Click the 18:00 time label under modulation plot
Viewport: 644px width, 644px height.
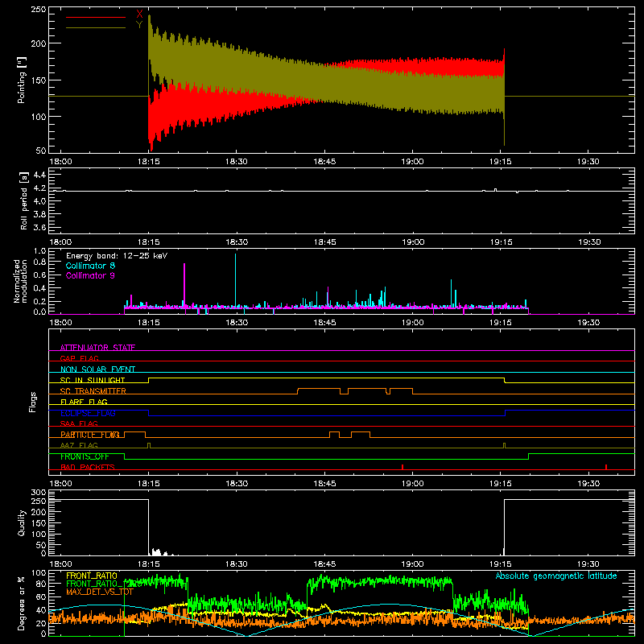[x=60, y=323]
